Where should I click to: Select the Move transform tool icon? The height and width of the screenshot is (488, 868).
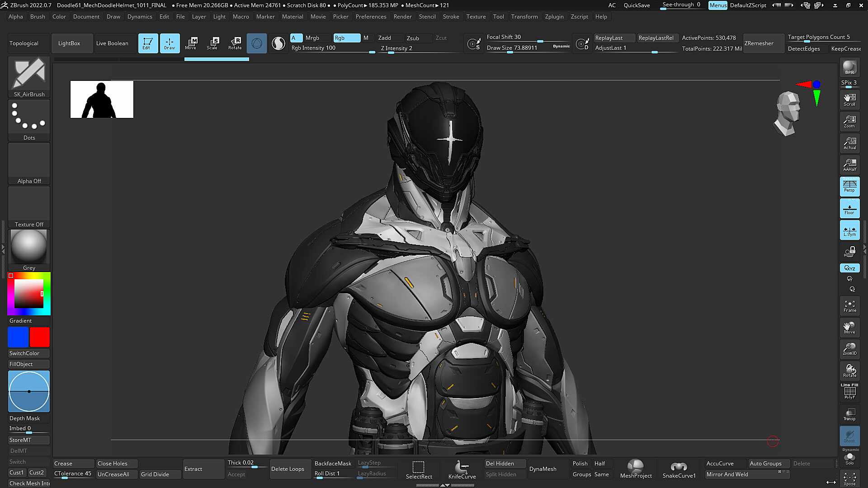tap(191, 43)
